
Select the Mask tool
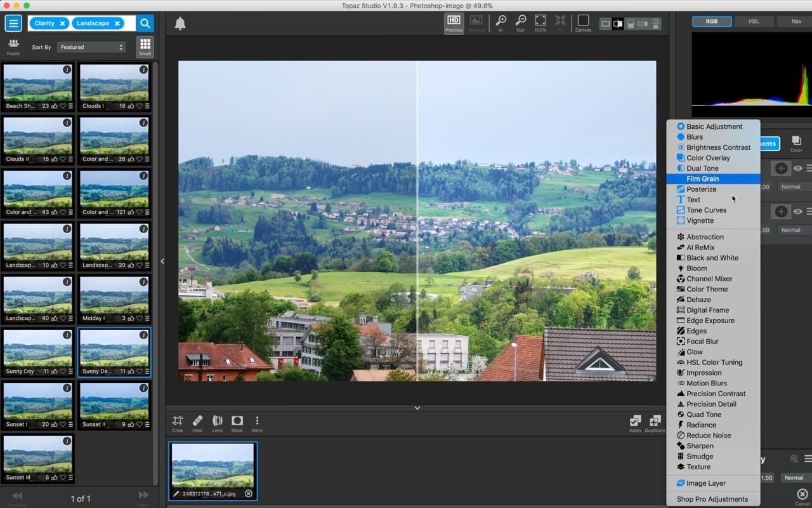pos(237,424)
